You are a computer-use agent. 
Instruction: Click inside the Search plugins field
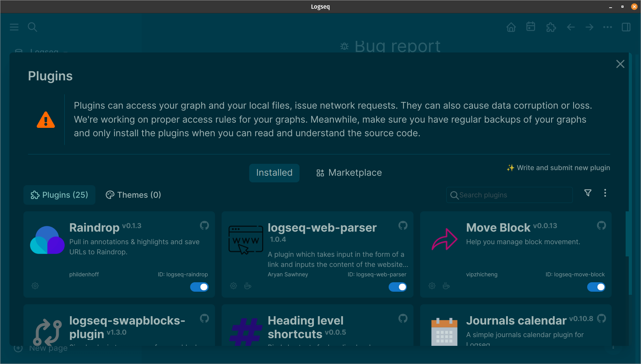click(509, 195)
